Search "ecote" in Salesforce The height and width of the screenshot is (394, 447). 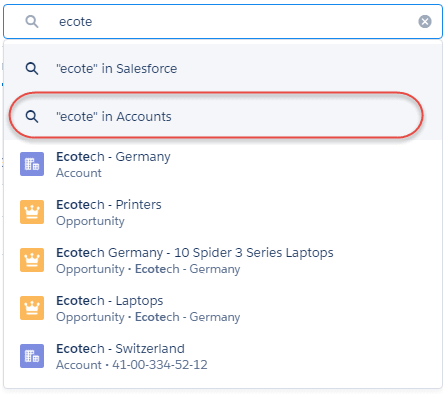point(223,69)
